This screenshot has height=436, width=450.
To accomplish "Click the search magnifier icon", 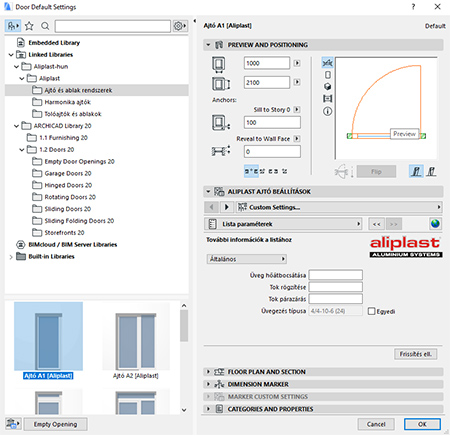I will (x=45, y=26).
